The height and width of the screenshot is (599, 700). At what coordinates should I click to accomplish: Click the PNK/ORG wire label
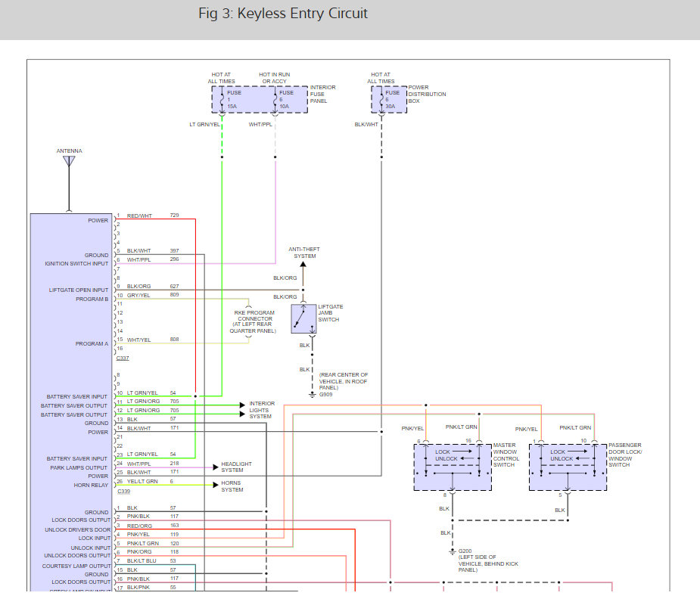pyautogui.click(x=139, y=551)
